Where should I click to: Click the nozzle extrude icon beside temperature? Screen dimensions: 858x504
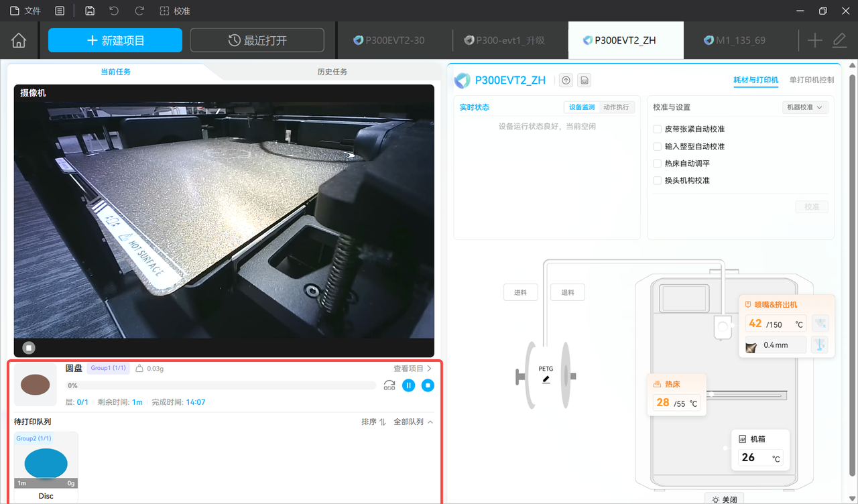point(820,324)
